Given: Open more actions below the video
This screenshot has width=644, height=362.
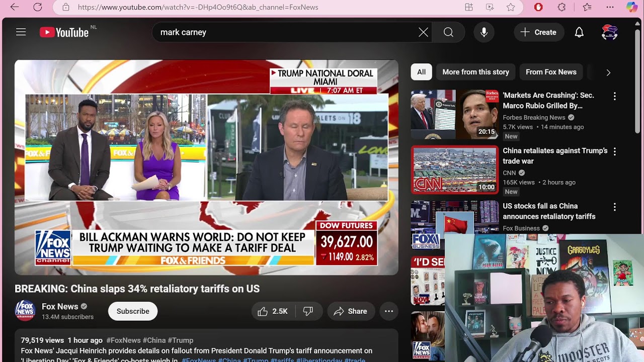Looking at the screenshot, I should pyautogui.click(x=389, y=311).
